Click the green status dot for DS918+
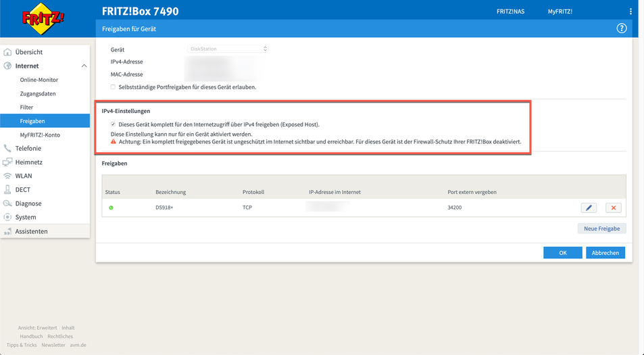Screen dimensions: 644x355 click(111, 208)
